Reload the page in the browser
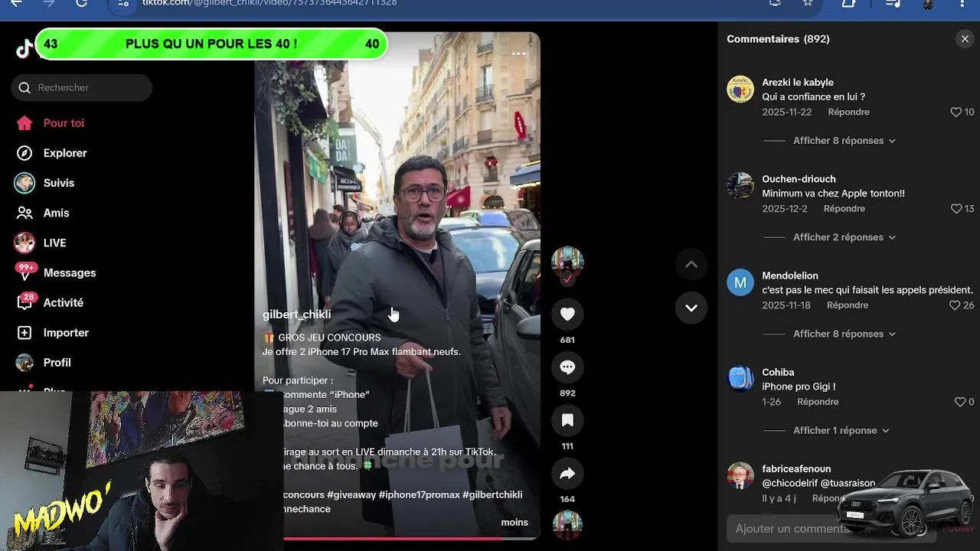 pyautogui.click(x=82, y=3)
